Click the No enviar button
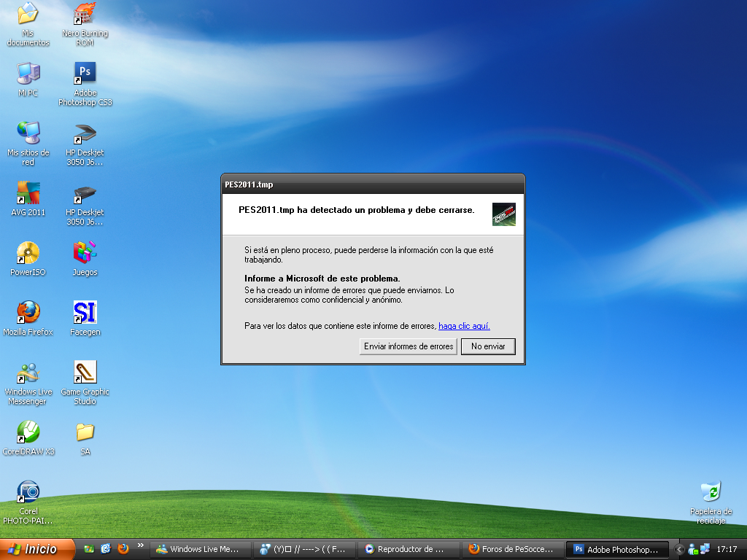The image size is (747, 560). pos(488,346)
